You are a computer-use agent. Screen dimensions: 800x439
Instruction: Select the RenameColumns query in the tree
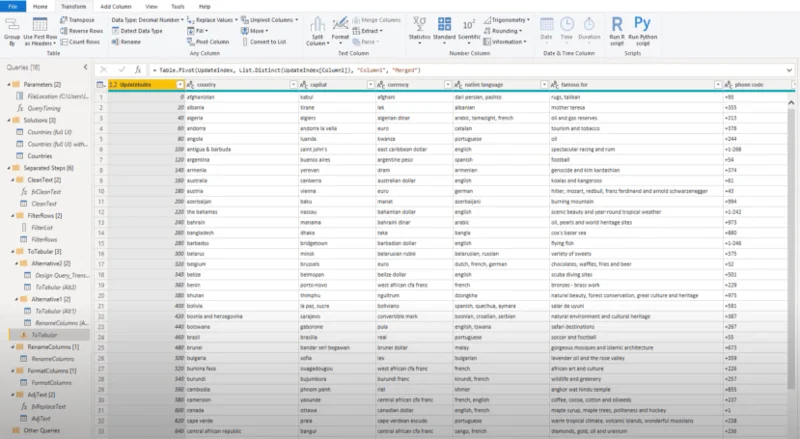tap(53, 359)
